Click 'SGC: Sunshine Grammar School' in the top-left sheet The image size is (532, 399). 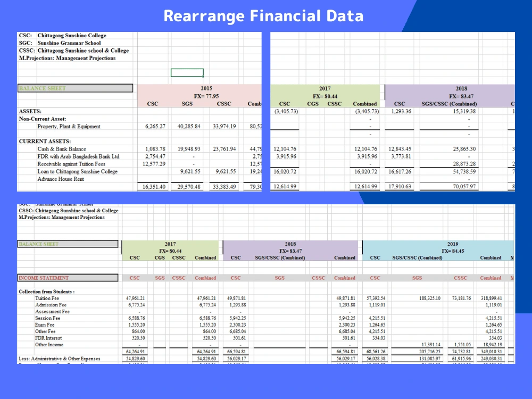[x=60, y=43]
